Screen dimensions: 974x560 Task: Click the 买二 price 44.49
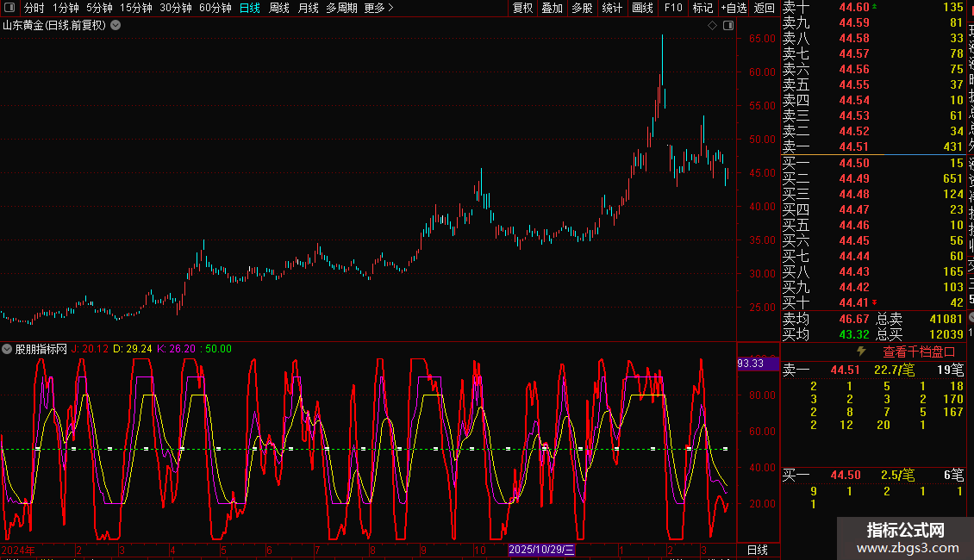coord(854,178)
